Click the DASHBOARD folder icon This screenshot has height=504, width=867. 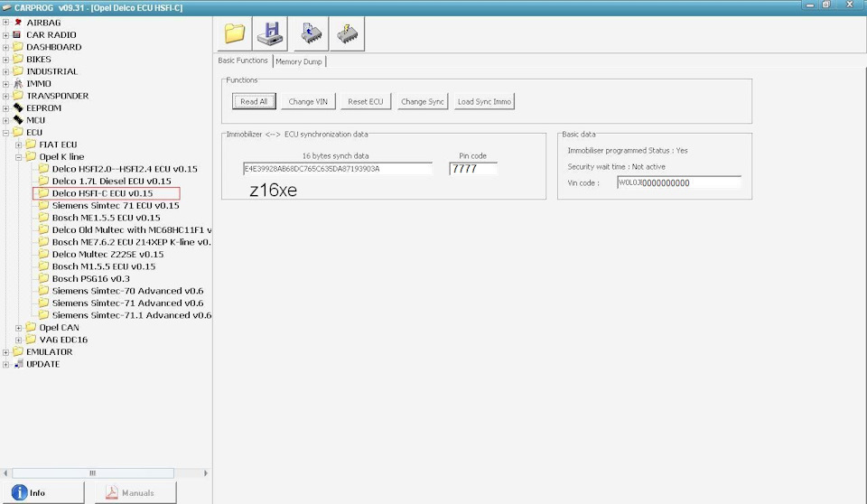[18, 47]
